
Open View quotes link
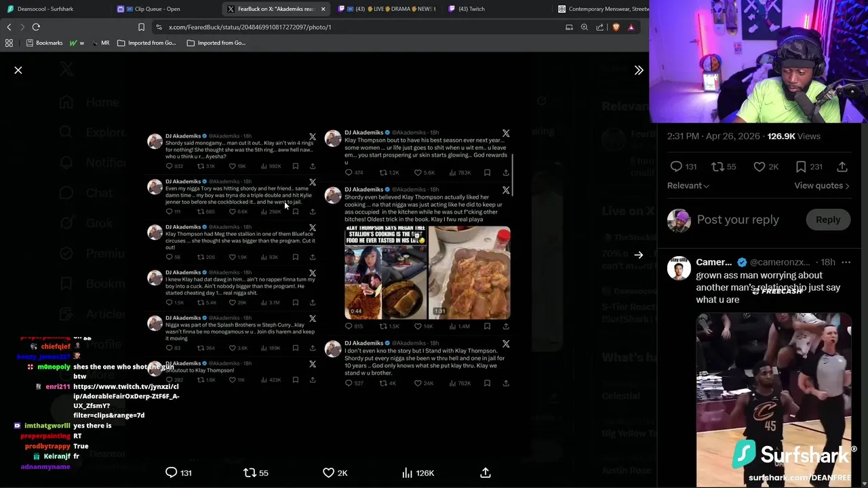pyautogui.click(x=822, y=186)
